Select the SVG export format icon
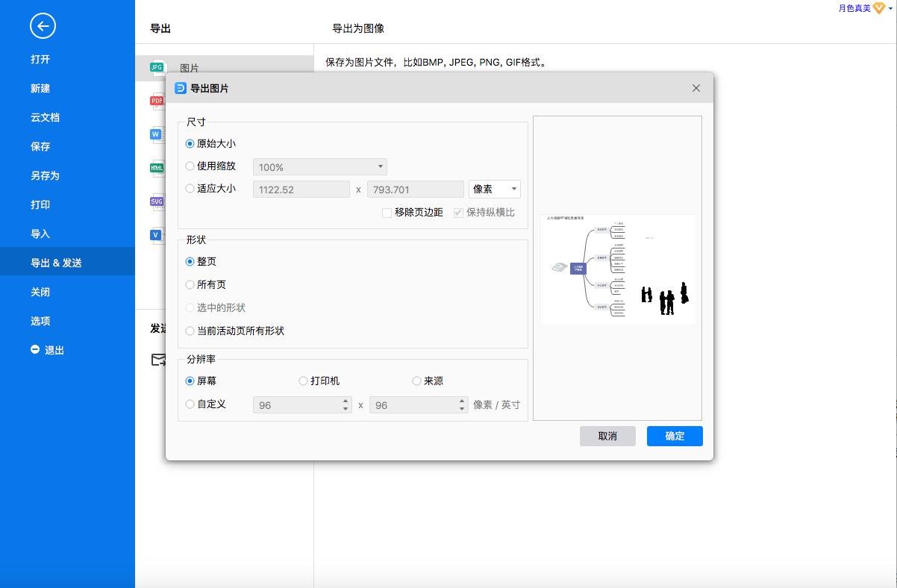This screenshot has height=588, width=897. 156,201
